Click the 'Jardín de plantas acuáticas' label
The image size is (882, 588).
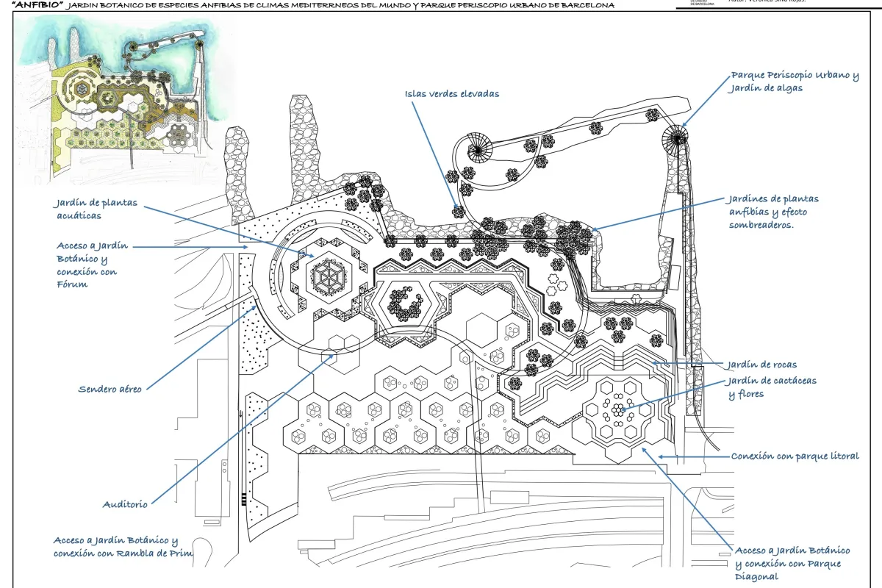point(95,209)
